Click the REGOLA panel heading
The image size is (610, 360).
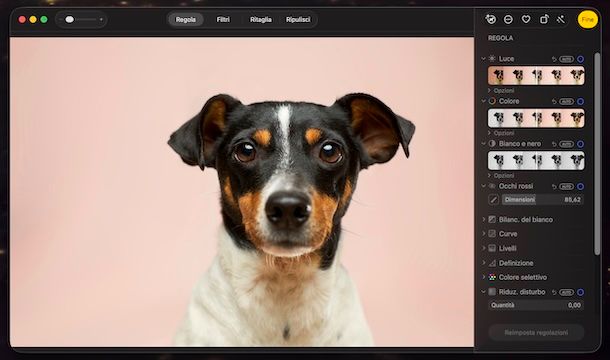(500, 38)
